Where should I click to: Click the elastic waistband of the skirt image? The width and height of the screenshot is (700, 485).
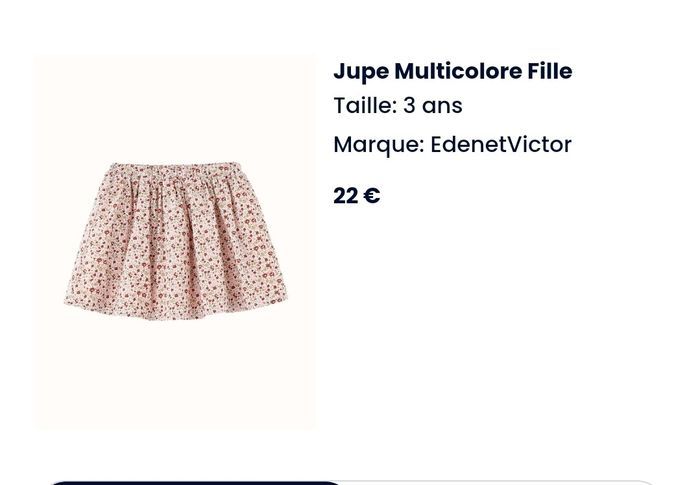(175, 168)
